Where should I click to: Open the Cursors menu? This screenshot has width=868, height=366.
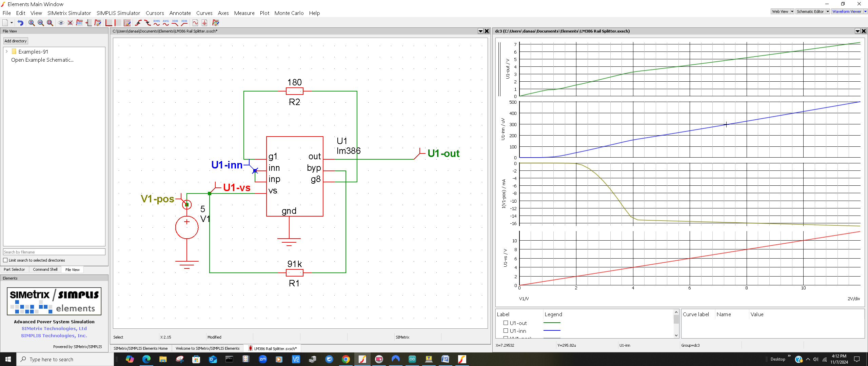[x=155, y=13]
